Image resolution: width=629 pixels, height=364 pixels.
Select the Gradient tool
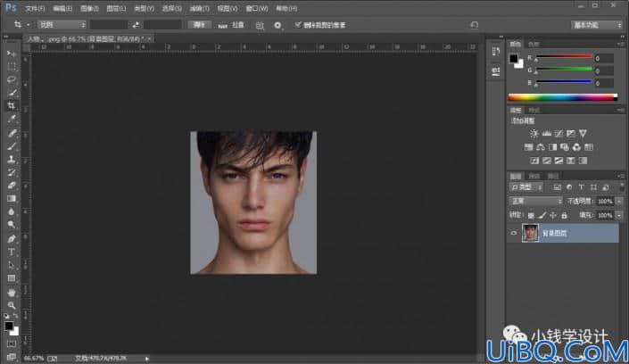(x=12, y=199)
